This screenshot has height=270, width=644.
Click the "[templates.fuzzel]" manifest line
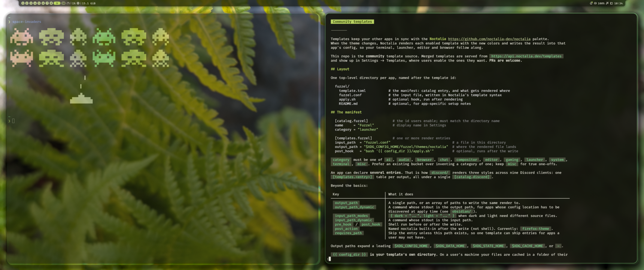pyautogui.click(x=353, y=138)
